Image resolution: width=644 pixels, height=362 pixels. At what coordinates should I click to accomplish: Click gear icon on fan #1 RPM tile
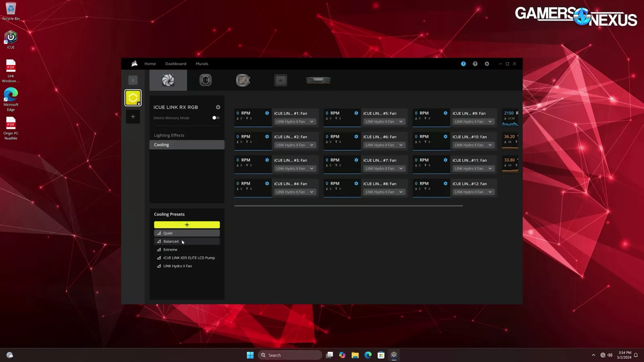tap(267, 113)
